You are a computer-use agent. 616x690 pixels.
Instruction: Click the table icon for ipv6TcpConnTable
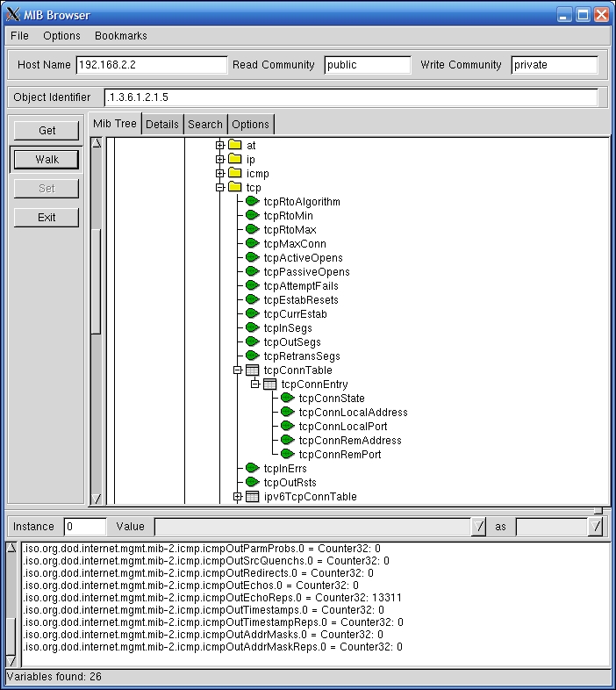252,497
